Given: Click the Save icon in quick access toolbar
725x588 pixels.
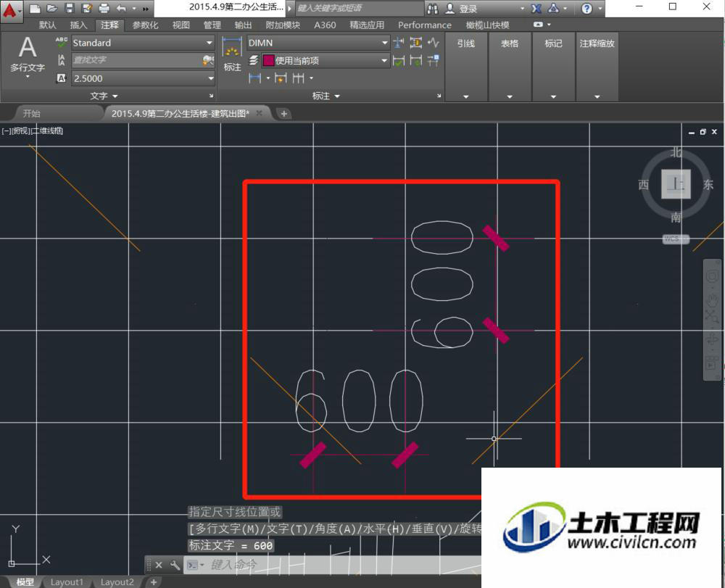Looking at the screenshot, I should (70, 8).
